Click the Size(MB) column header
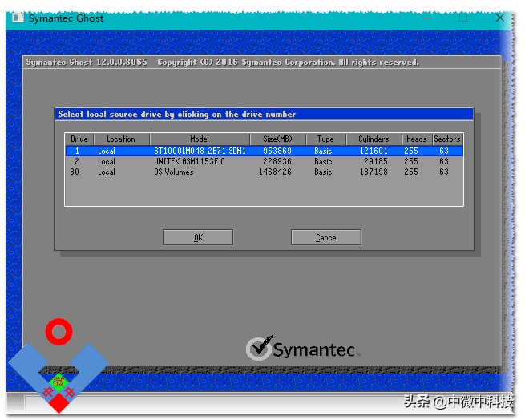 pos(277,139)
